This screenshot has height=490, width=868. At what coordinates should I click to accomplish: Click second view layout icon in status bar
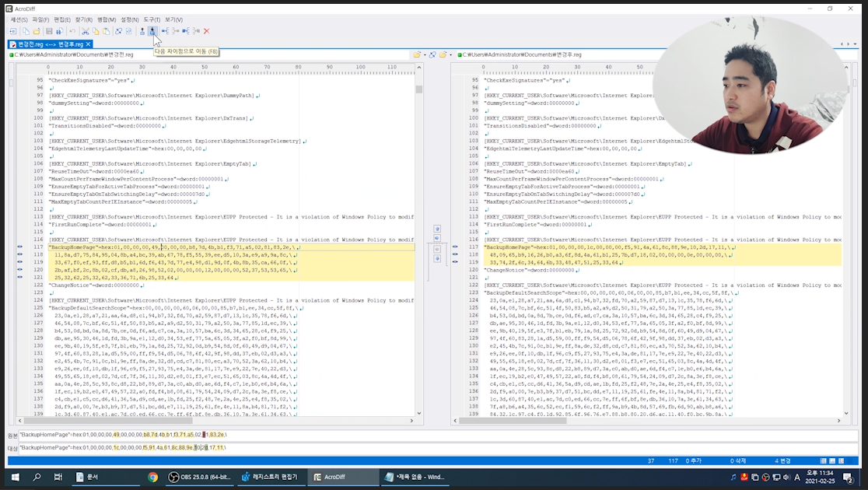[x=832, y=460]
